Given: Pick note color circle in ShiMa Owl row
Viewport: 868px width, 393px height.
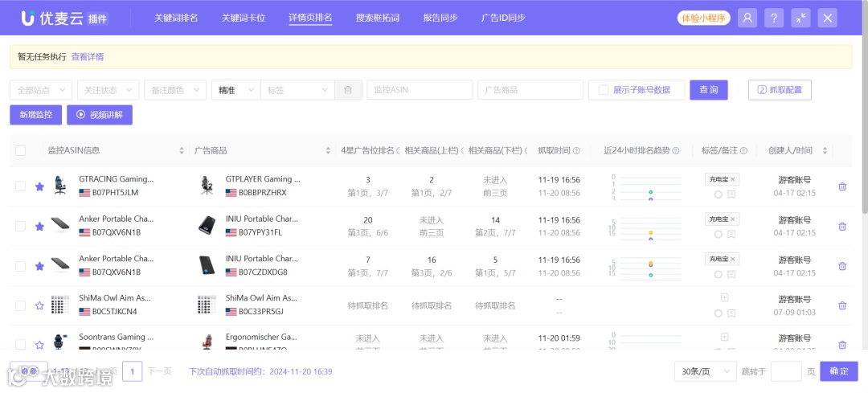Looking at the screenshot, I should (x=718, y=313).
